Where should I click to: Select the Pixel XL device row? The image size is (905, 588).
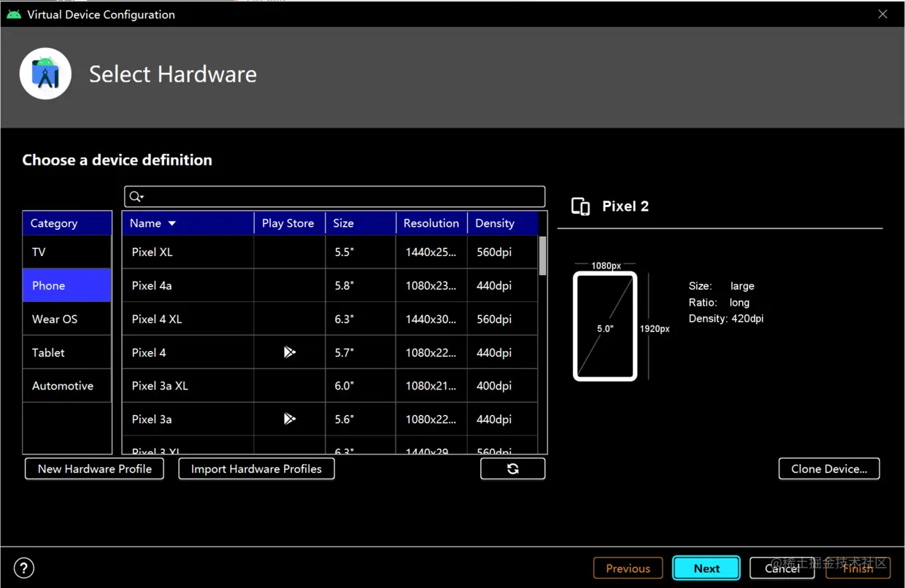click(x=330, y=252)
